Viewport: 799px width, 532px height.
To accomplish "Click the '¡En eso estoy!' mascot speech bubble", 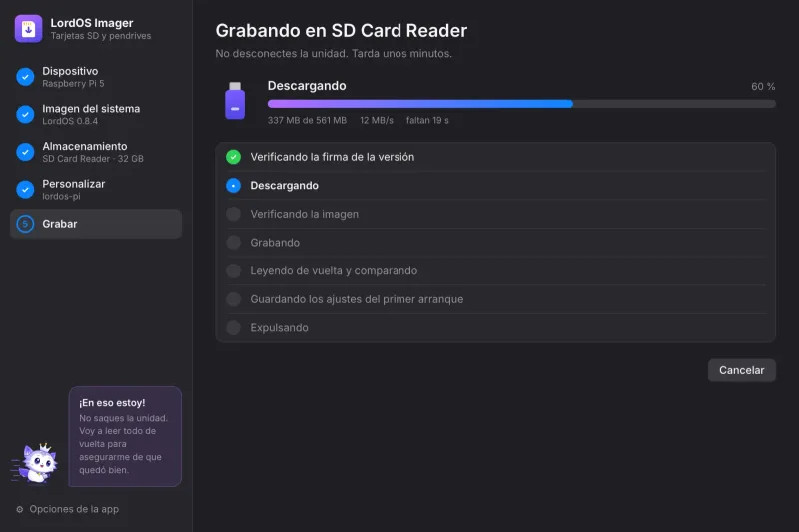I will click(125, 436).
